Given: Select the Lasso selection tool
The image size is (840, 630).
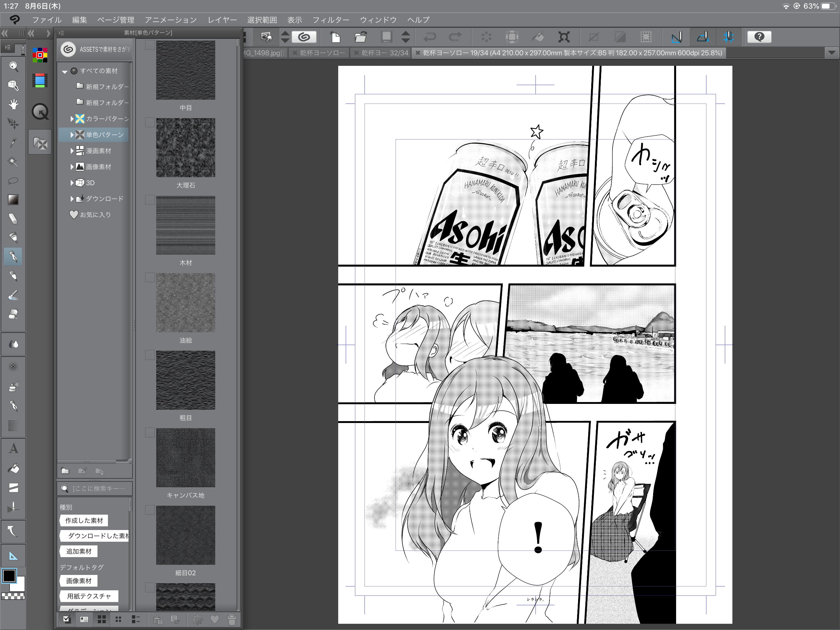Looking at the screenshot, I should point(13,181).
